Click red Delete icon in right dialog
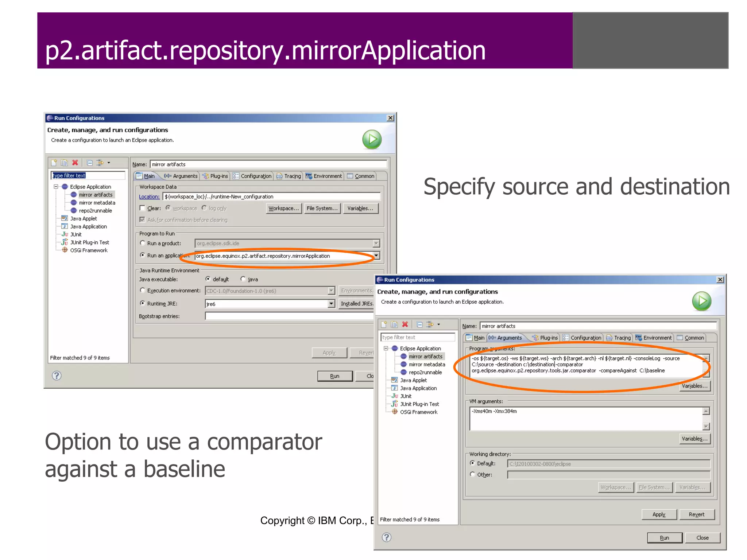Image resolution: width=747 pixels, height=560 pixels. pyautogui.click(x=405, y=324)
